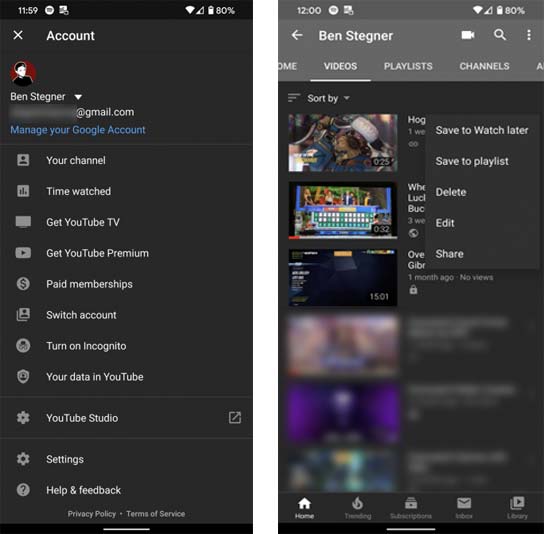Tap the video camera upload icon
Screen dimensions: 544x534
(468, 35)
